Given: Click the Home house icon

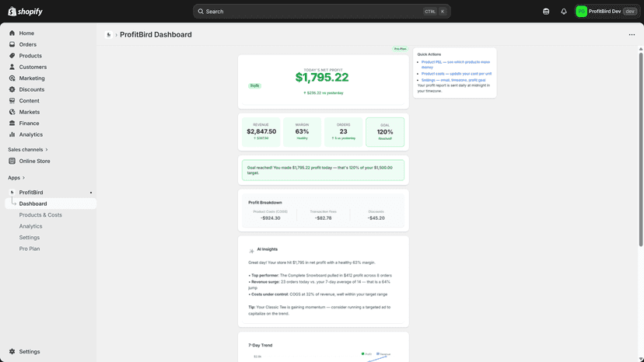Looking at the screenshot, I should (12, 33).
